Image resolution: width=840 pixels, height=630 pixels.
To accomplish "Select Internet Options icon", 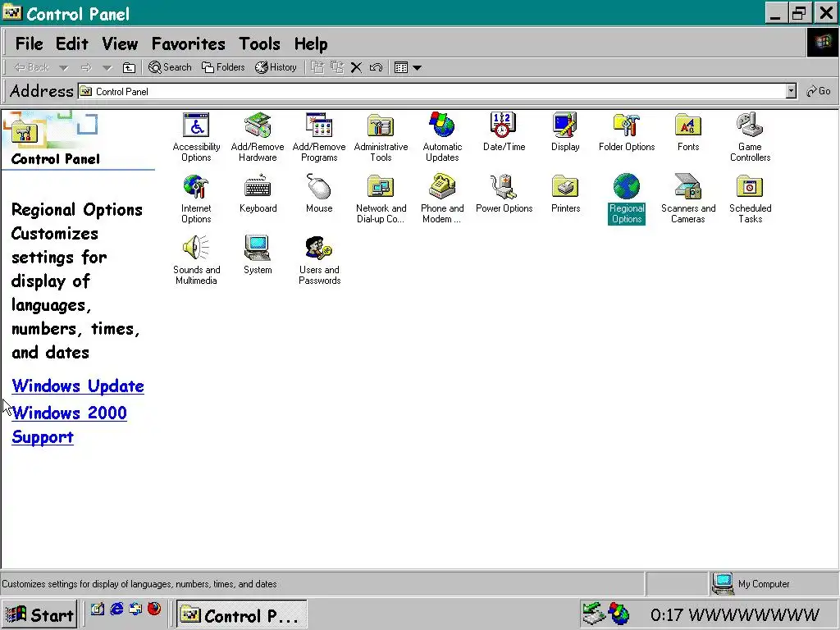I will click(x=196, y=199).
